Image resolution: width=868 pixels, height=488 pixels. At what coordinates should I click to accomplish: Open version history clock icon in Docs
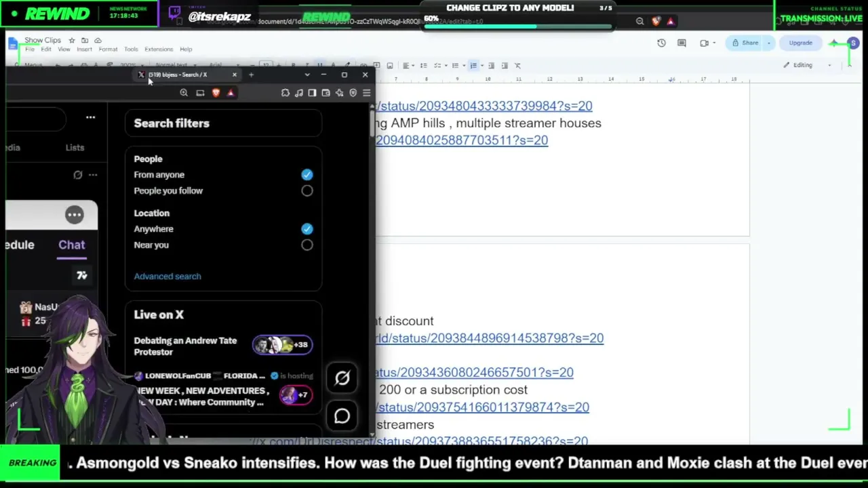tap(661, 43)
